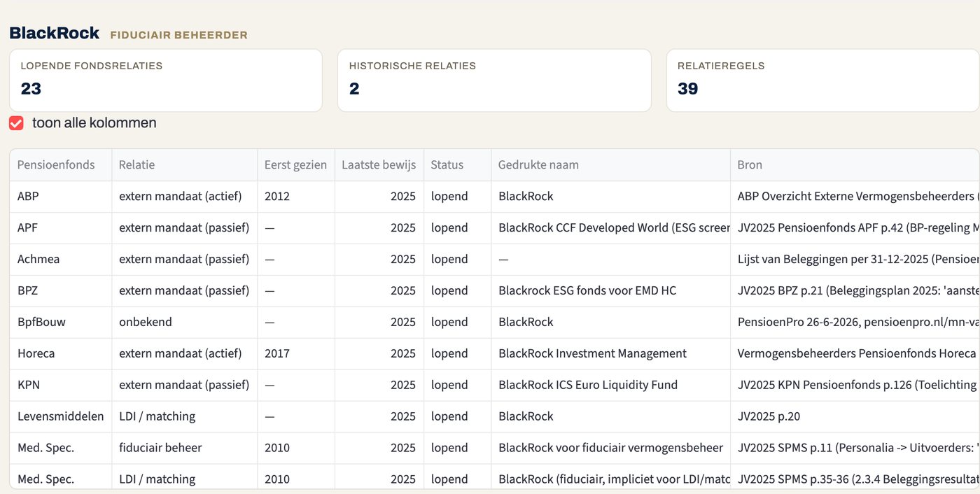Select the Horeca pension fund cell

[x=61, y=354]
